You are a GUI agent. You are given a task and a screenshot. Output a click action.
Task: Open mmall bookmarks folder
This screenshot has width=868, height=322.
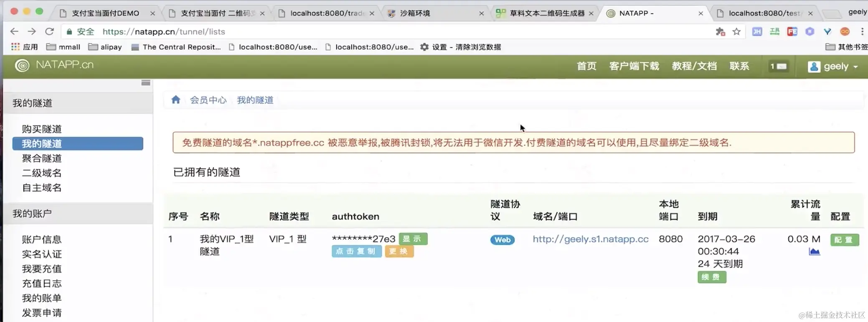pyautogui.click(x=63, y=47)
